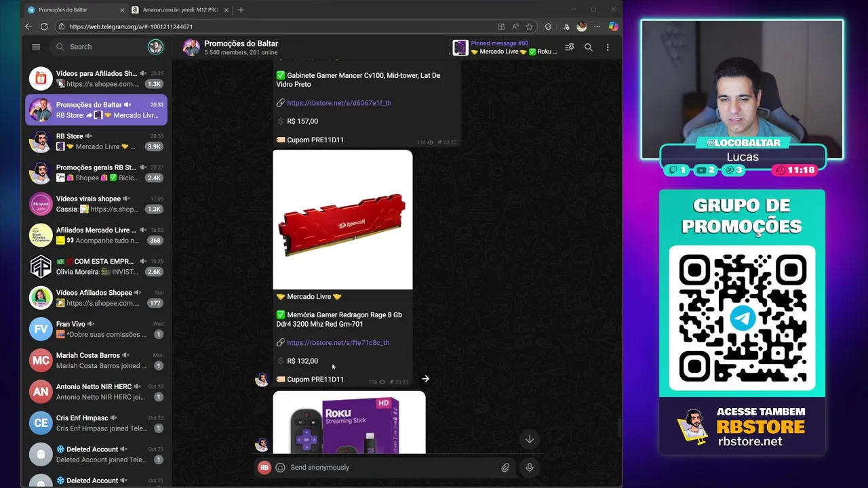Click the RB send-as avatar
This screenshot has width=868, height=488.
264,468
